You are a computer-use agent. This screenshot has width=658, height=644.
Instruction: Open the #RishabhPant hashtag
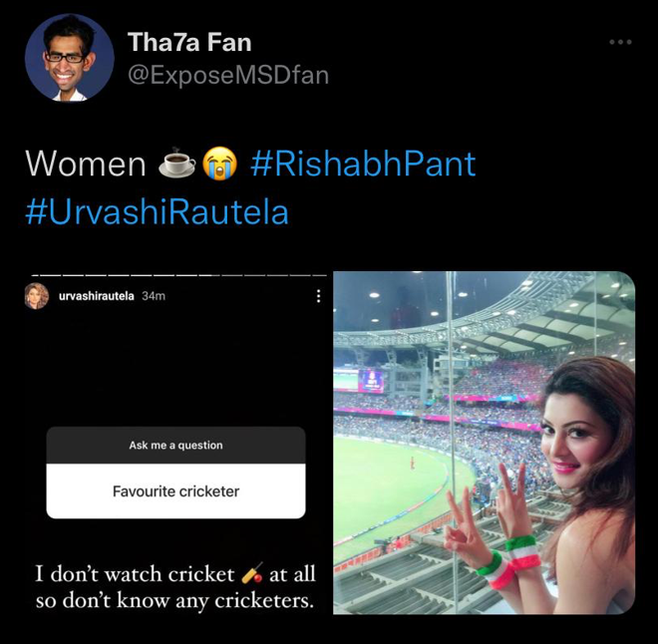(363, 163)
